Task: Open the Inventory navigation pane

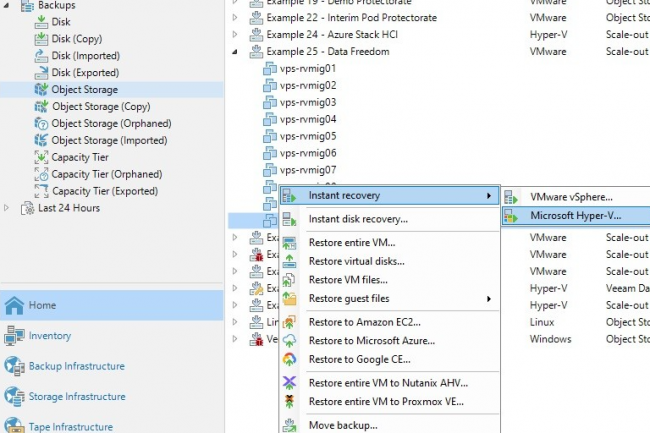Action: click(x=112, y=336)
